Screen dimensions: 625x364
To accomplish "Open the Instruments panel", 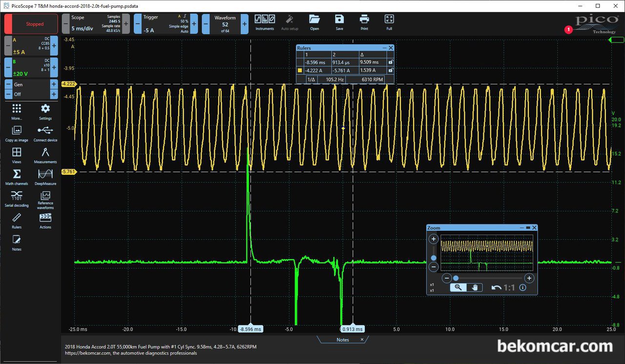I will 265,22.
